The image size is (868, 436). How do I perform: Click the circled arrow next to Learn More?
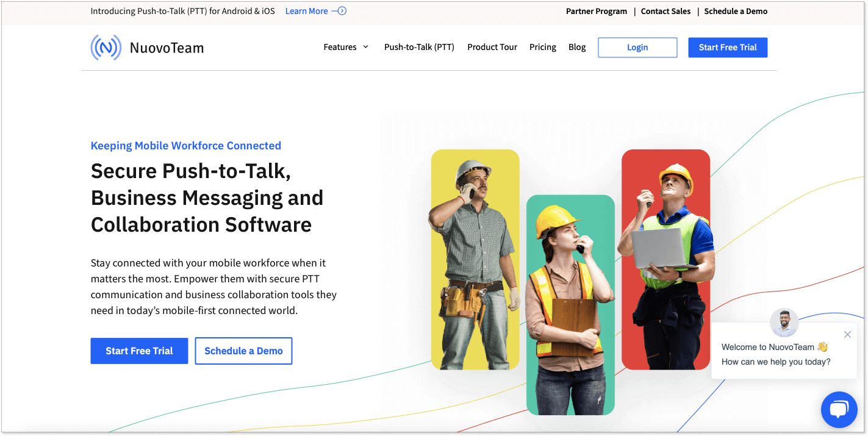[339, 11]
